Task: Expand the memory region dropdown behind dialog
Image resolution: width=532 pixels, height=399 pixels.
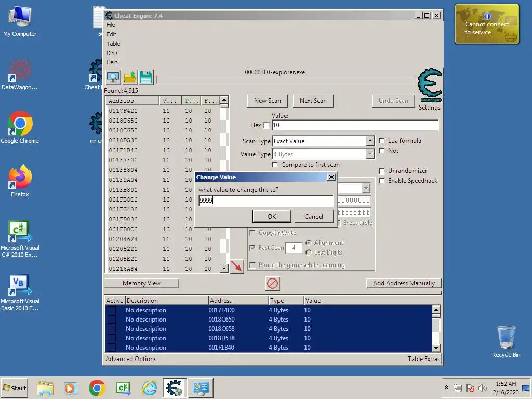Action: [366, 188]
